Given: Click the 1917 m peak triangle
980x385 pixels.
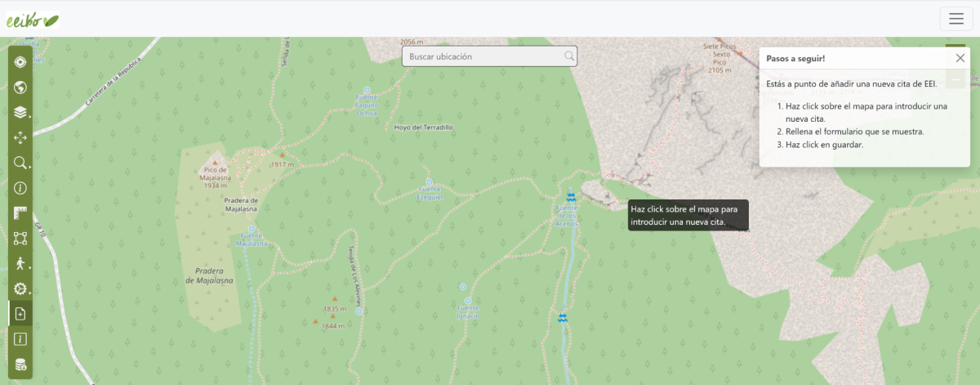Looking at the screenshot, I should pos(283,154).
